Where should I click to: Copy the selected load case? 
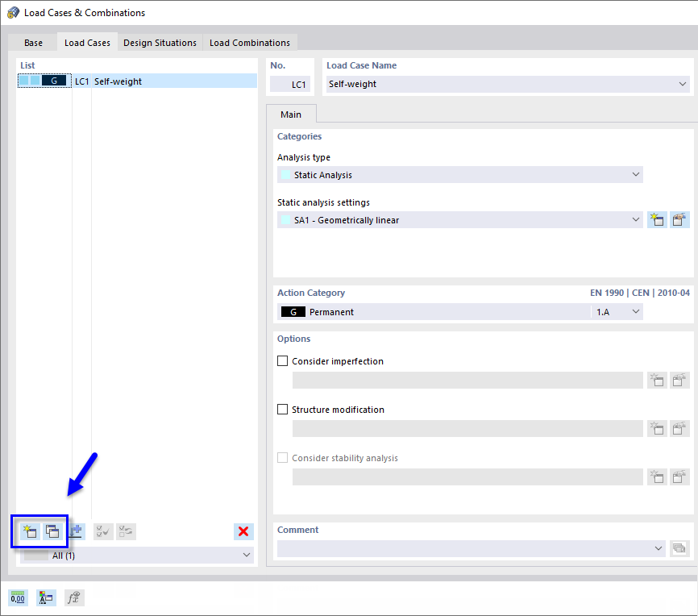coord(52,531)
